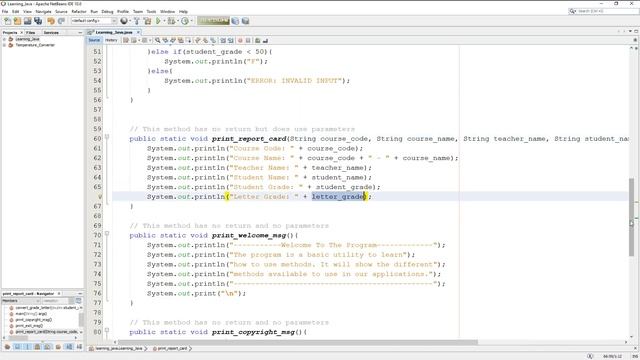Click the Last Edit icon beside History

pos(126,40)
